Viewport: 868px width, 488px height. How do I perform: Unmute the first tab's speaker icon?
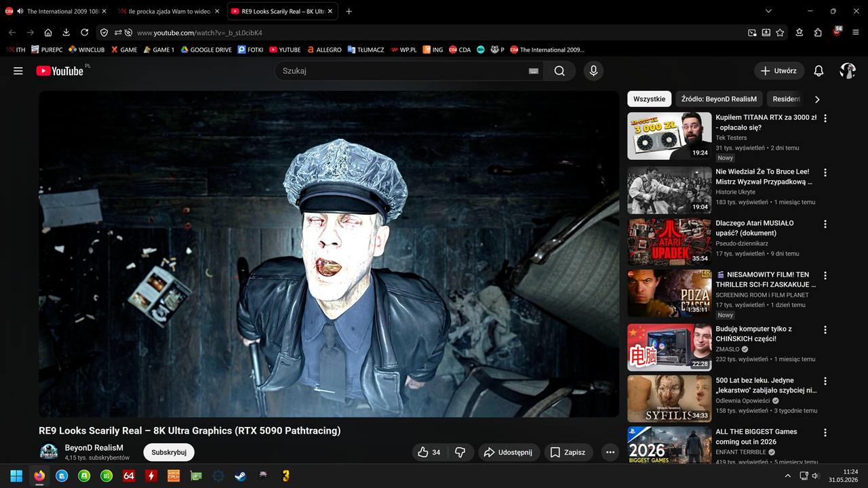pos(20,12)
